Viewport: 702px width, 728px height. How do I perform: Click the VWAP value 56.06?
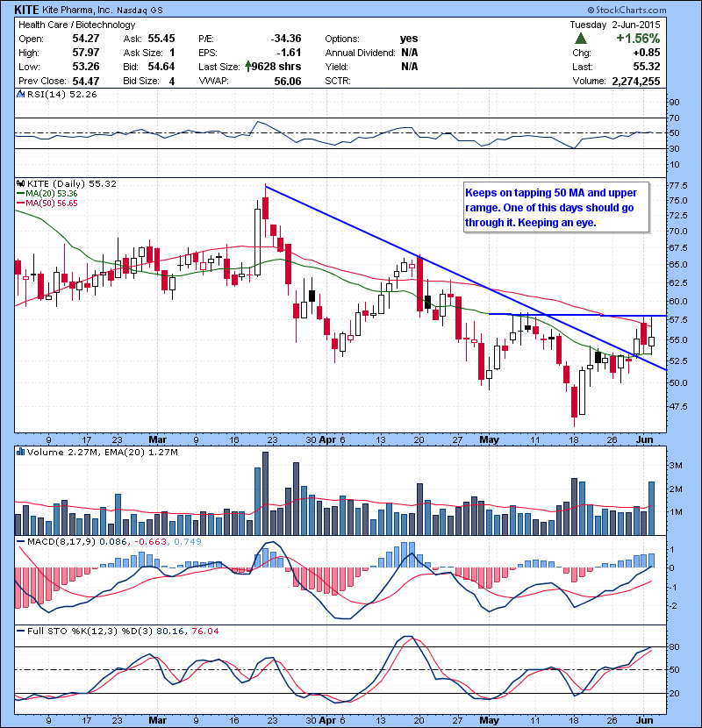pyautogui.click(x=288, y=82)
